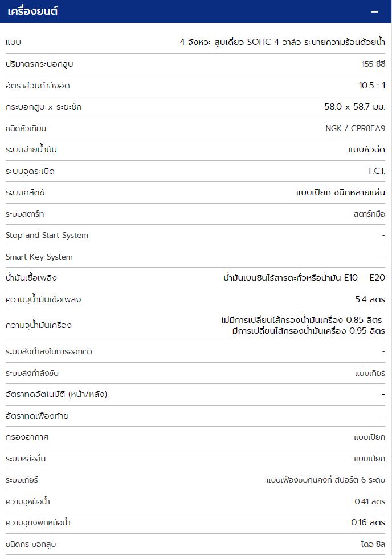Select the ปริมาตรกระบอกสูบ row label
Image resolution: width=392 pixels, height=555 pixels.
[39, 64]
